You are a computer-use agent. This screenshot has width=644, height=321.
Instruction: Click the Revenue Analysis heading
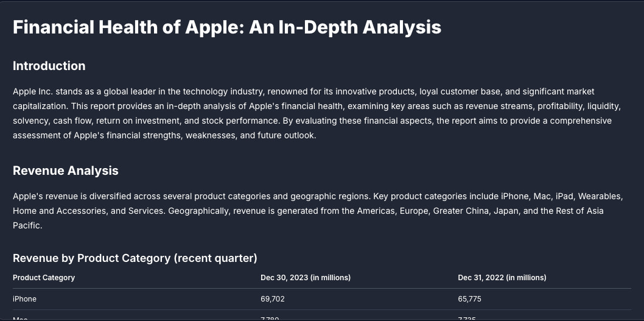pos(66,171)
